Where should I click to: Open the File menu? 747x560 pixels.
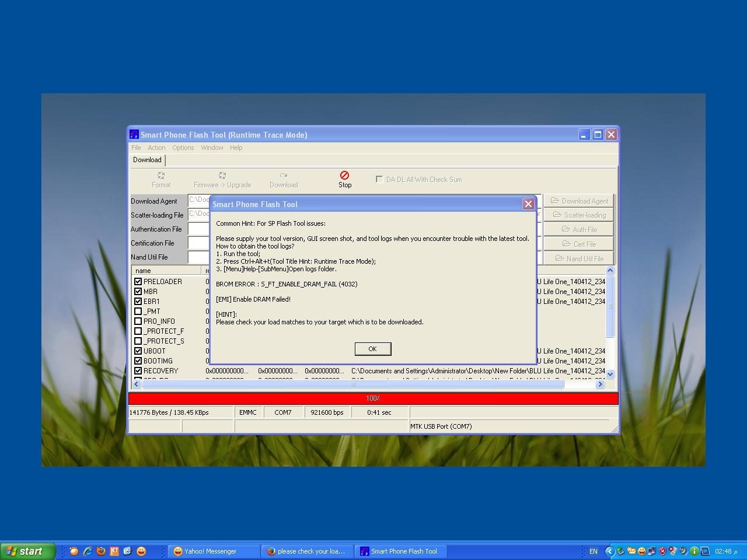click(136, 148)
